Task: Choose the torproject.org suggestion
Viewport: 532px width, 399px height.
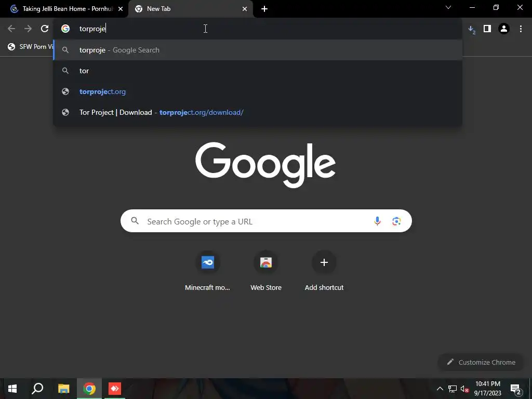Action: [x=258, y=91]
